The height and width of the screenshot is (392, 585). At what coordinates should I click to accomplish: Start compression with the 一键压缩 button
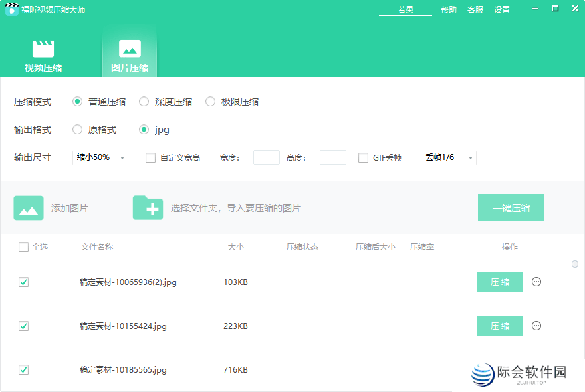(511, 207)
